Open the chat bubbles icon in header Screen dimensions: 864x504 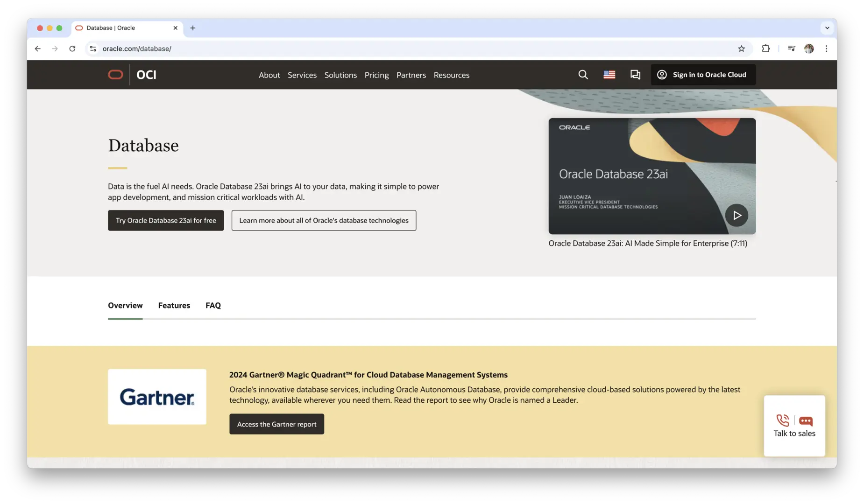635,75
